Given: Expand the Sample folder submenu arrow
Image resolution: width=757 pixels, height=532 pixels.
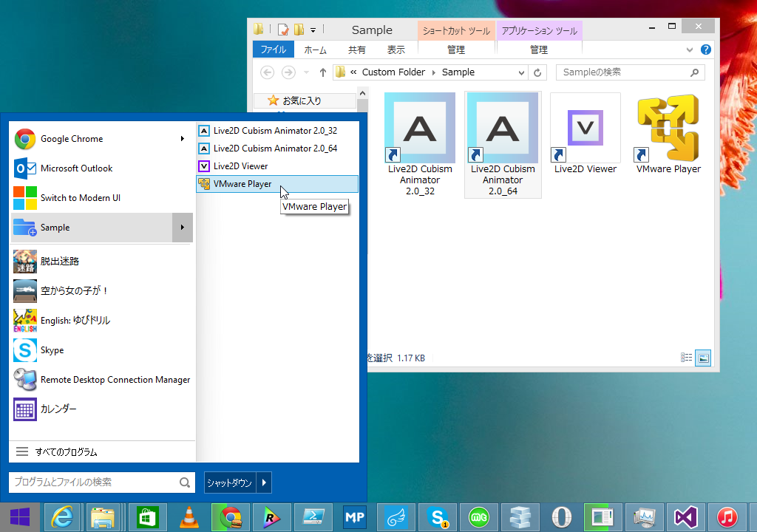Looking at the screenshot, I should (183, 228).
